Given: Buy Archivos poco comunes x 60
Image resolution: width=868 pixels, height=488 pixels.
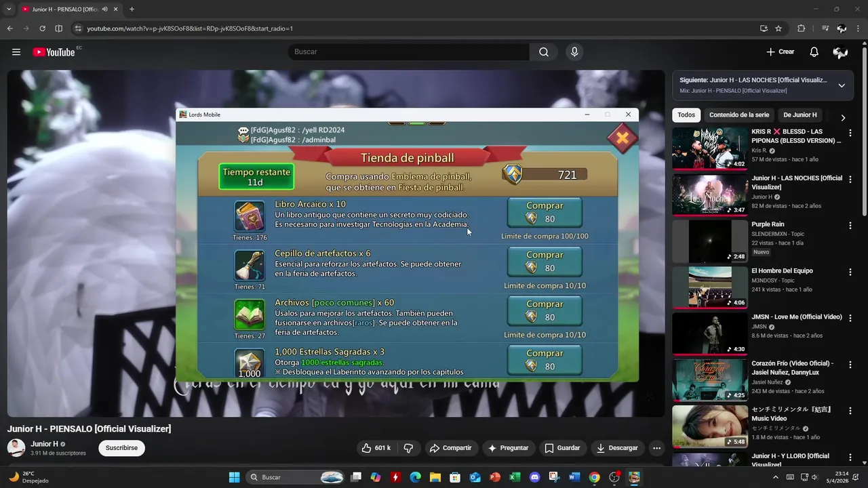Looking at the screenshot, I should [x=545, y=311].
